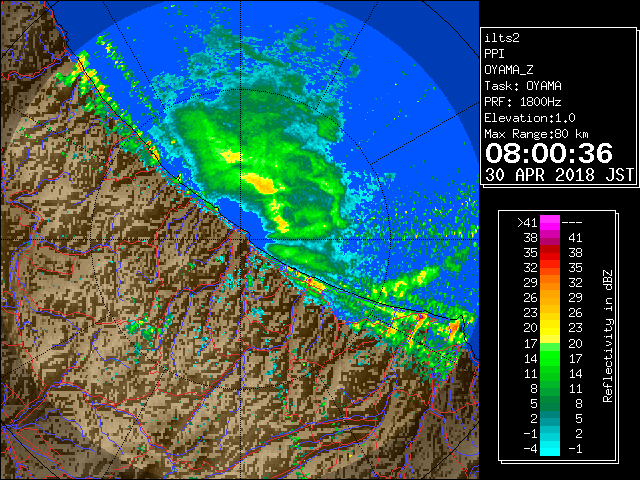
Task: Click the 'Reflectivity in dBZ' legend title
Action: coord(608,336)
